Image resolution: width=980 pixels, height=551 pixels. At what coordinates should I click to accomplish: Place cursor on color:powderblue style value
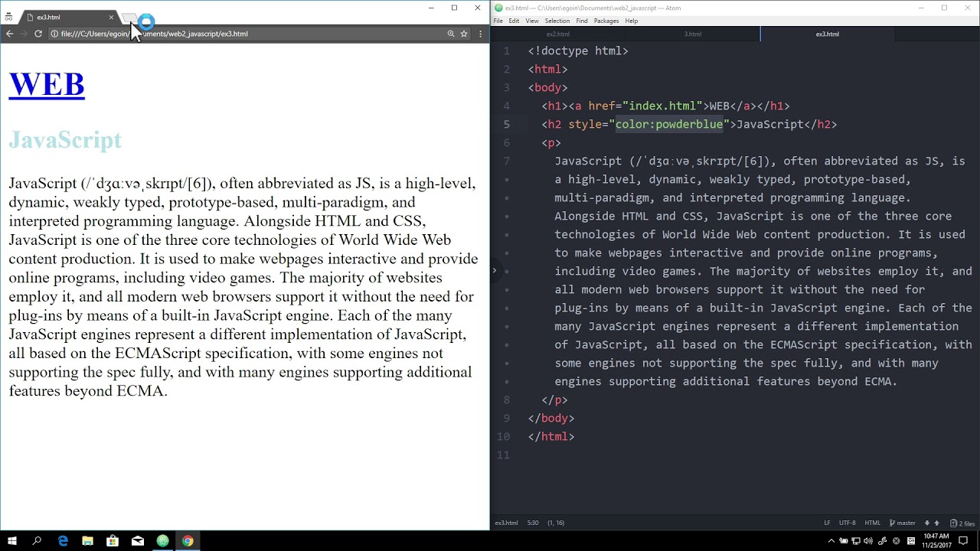pos(669,124)
